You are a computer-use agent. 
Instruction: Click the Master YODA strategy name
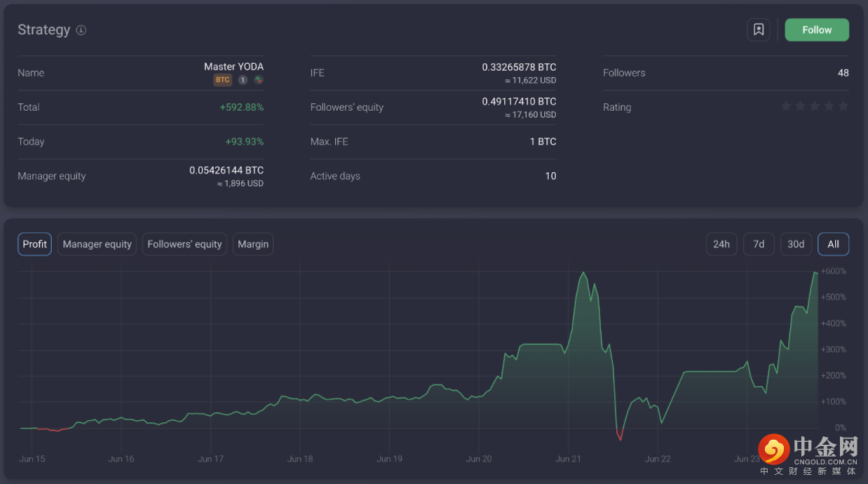pos(233,67)
